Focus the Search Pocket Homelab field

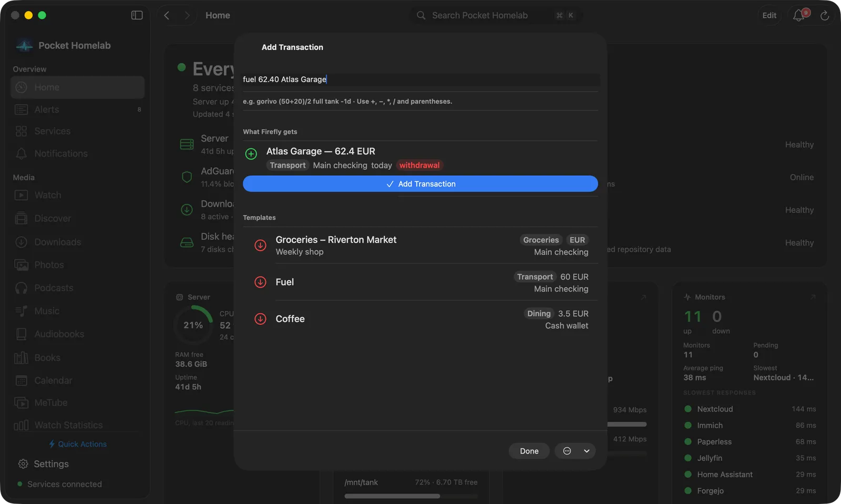496,15
